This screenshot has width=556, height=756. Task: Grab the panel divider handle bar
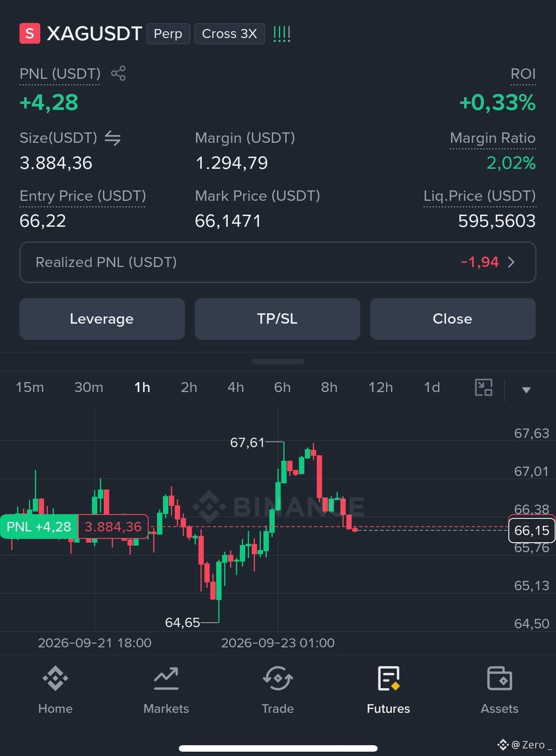pos(278,362)
